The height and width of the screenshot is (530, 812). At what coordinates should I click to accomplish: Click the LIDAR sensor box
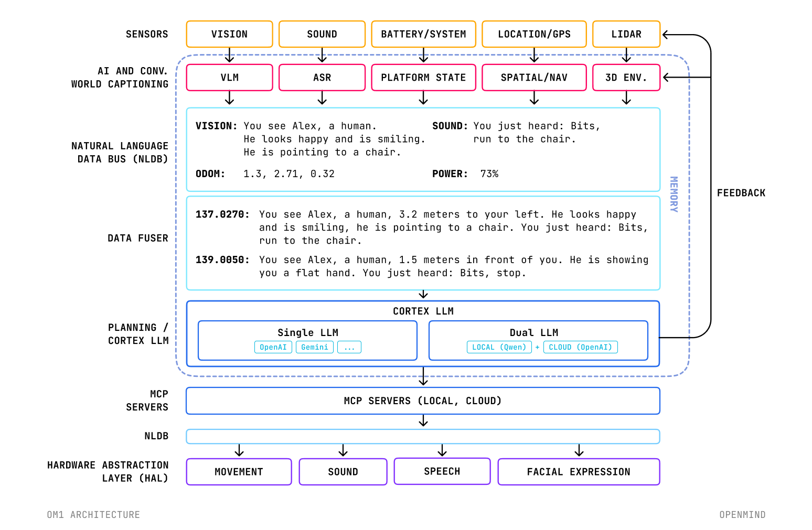pos(626,34)
